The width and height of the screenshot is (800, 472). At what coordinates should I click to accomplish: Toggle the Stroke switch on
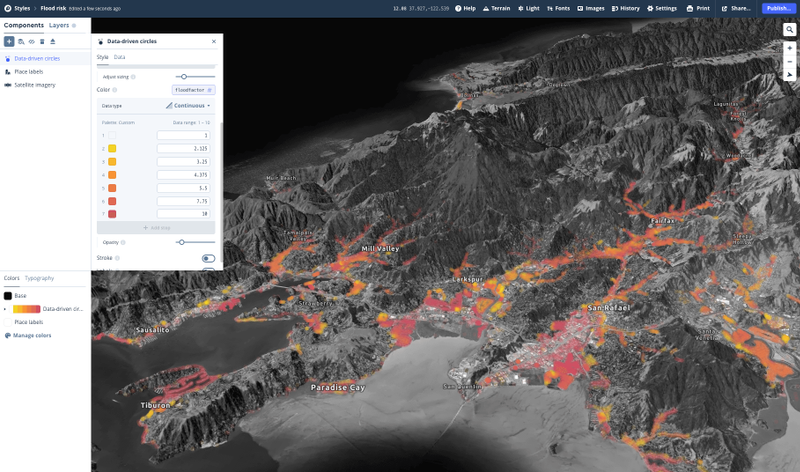pyautogui.click(x=208, y=258)
